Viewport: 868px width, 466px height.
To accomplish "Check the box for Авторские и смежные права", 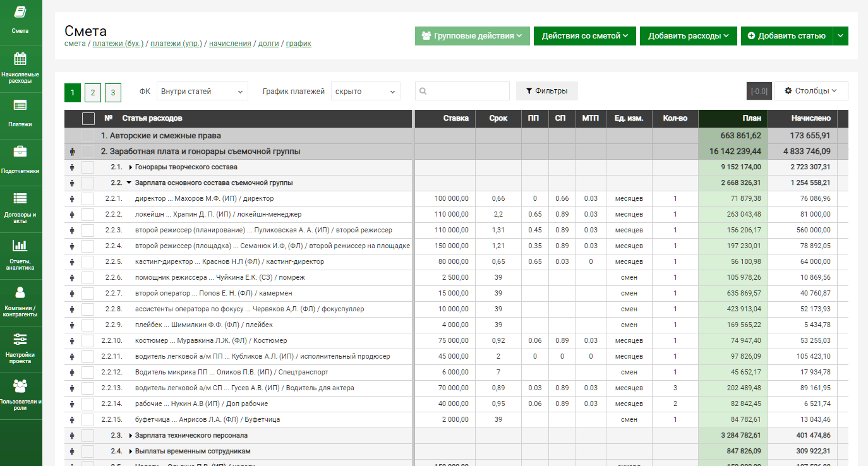I will click(88, 136).
